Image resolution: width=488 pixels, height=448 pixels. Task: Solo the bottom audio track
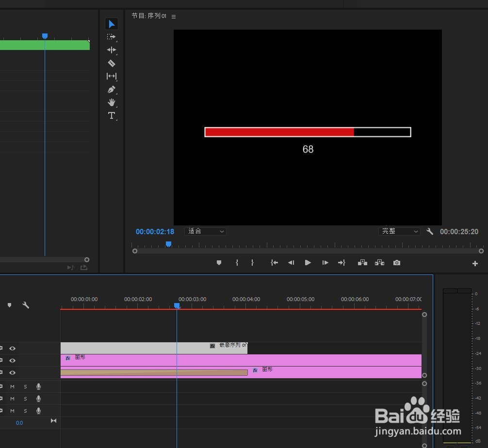[26, 411]
